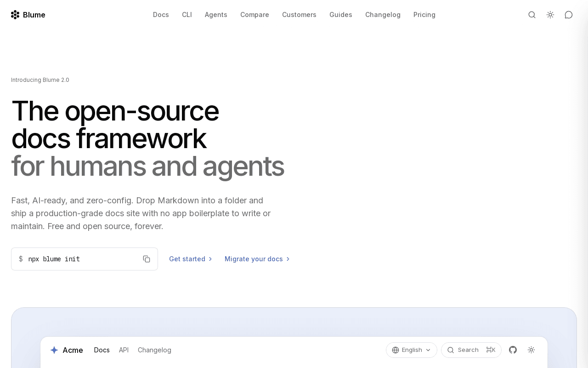588x368 pixels.
Task: Click the globe icon in language selector
Action: (x=396, y=350)
